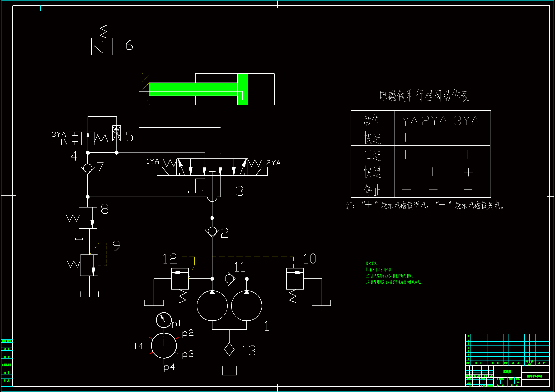Click the relief valve symbol labeled 10

pyautogui.click(x=295, y=278)
